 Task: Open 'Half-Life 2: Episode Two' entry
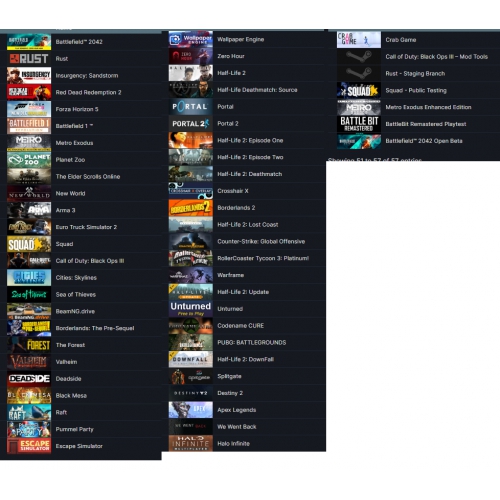point(250,157)
